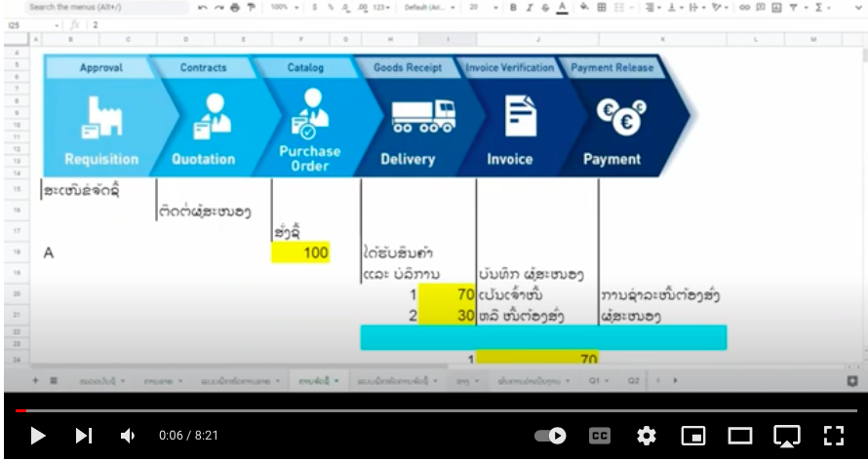Screen dimensions: 868x461
Task: Open the Text rotation dropdown
Action: click(720, 7)
